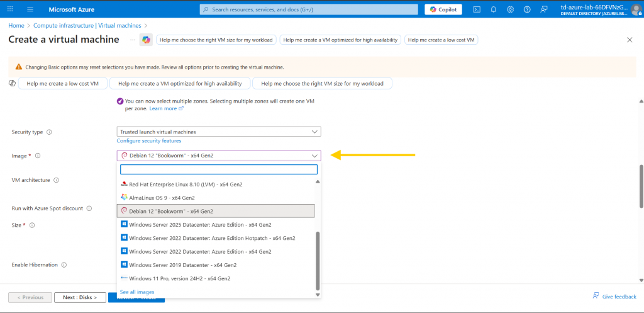The height and width of the screenshot is (313, 644).
Task: Click Microsoft Azure portal title
Action: (x=72, y=9)
